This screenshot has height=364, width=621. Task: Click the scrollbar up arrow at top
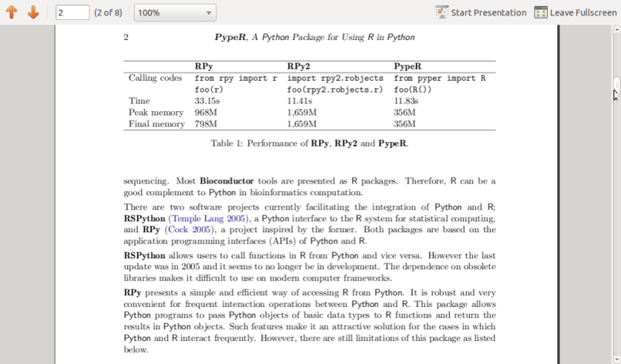pyautogui.click(x=616, y=30)
